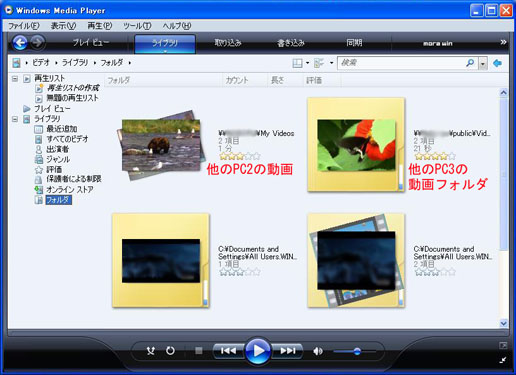Sort by the カウント column header

pos(245,80)
